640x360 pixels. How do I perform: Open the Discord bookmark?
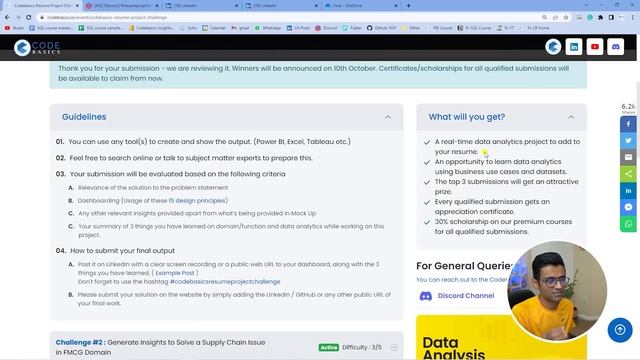[x=326, y=28]
